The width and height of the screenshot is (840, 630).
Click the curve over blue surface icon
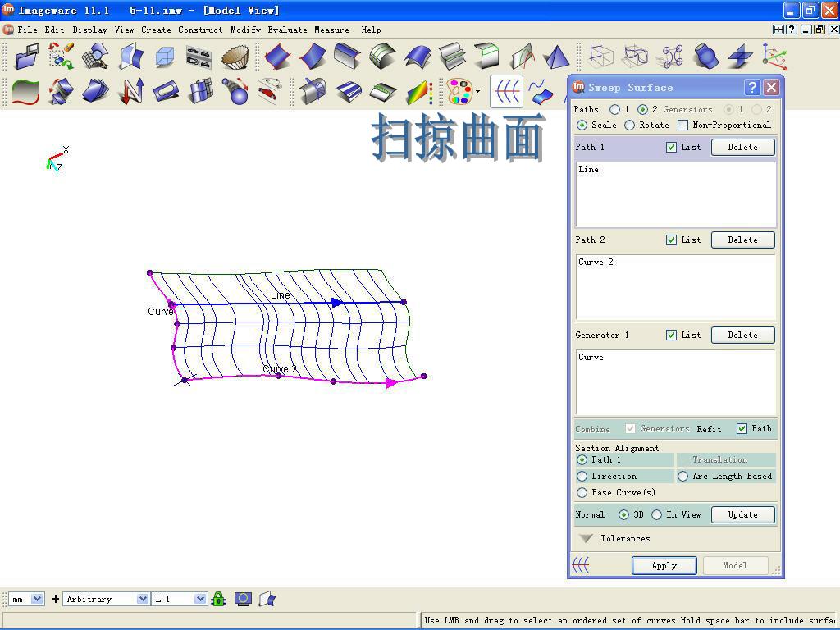pos(541,92)
